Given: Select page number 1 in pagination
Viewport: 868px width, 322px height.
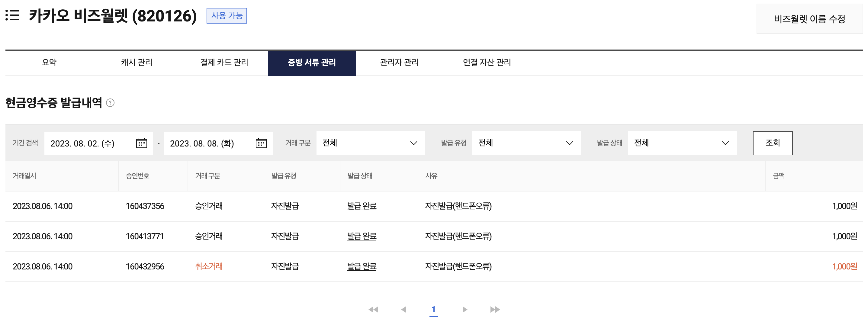Looking at the screenshot, I should (433, 310).
